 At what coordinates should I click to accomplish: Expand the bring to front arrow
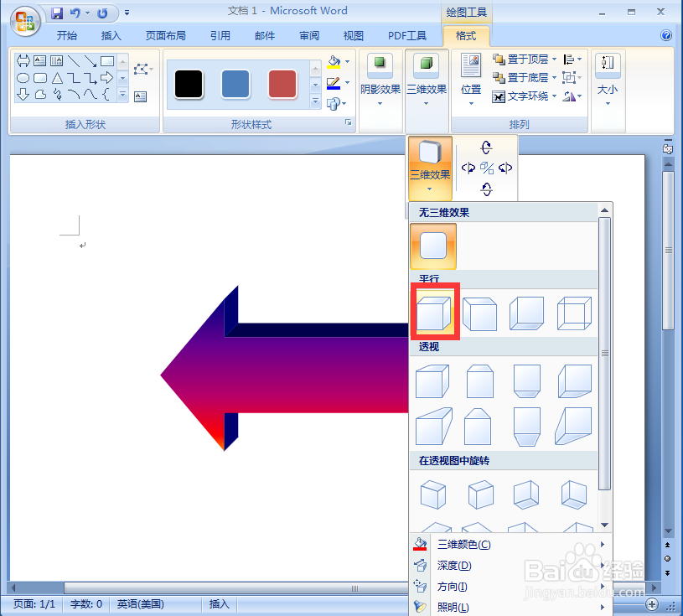[x=555, y=59]
